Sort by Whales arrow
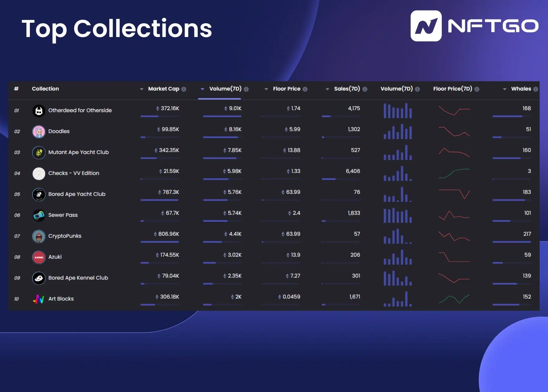Image resolution: width=548 pixels, height=392 pixels. 504,89
